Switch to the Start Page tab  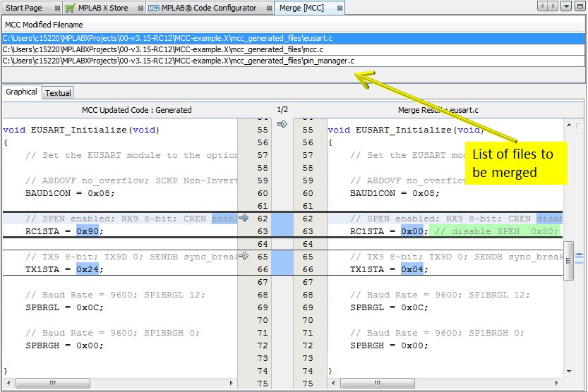tap(23, 8)
